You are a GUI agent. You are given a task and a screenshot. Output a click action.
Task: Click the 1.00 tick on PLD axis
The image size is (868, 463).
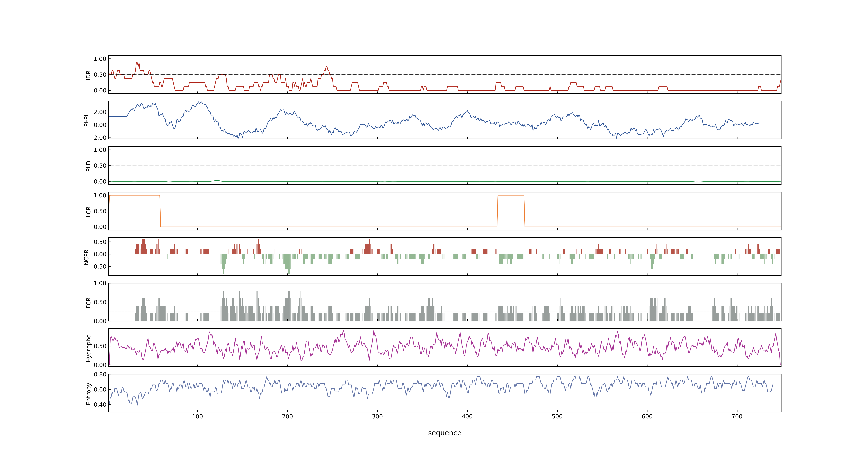[x=100, y=150]
